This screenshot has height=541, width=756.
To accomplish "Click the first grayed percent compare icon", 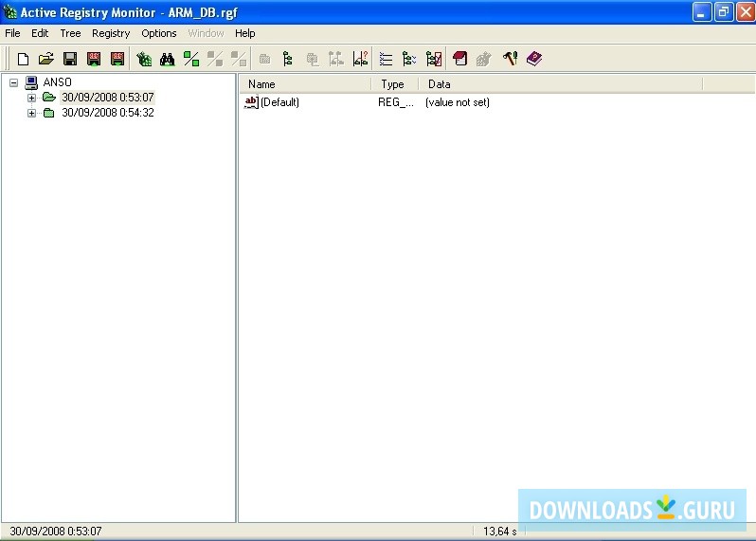I will [x=215, y=60].
